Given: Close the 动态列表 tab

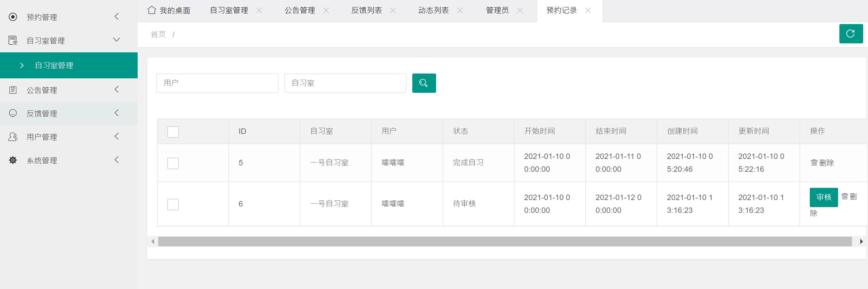Looking at the screenshot, I should pyautogui.click(x=460, y=10).
